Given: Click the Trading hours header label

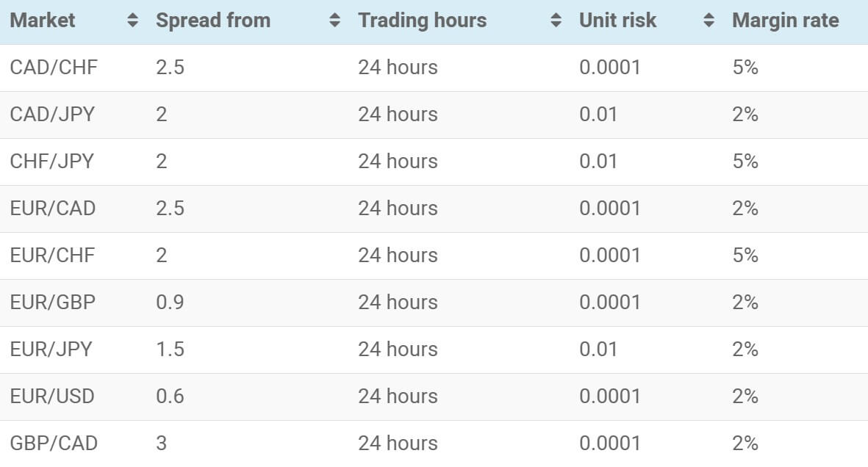Looking at the screenshot, I should pyautogui.click(x=423, y=21).
